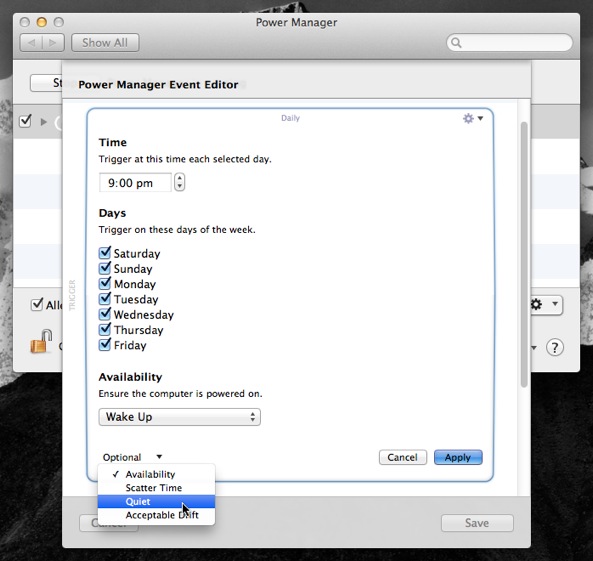Screen dimensions: 593x561
Task: Toggle the event row checkbox in Power Manager window
Action: tap(25, 121)
